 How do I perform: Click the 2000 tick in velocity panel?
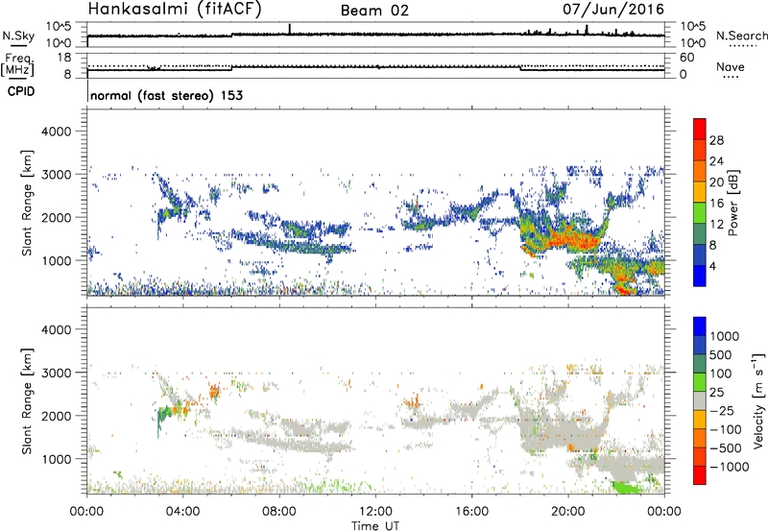click(57, 416)
